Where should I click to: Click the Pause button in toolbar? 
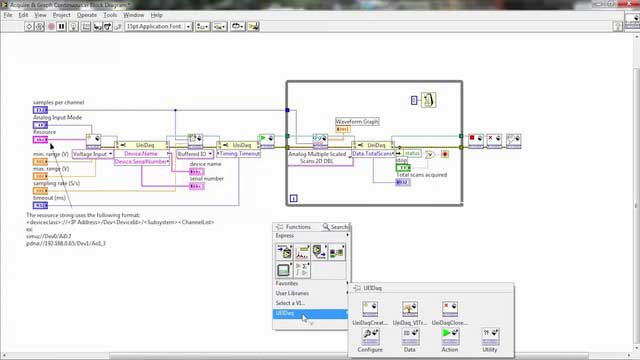point(62,27)
